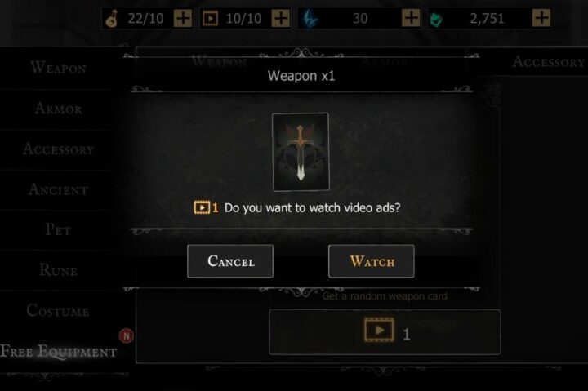The image size is (588, 391).
Task: Click the video ad icon in the dialog
Action: click(x=202, y=207)
